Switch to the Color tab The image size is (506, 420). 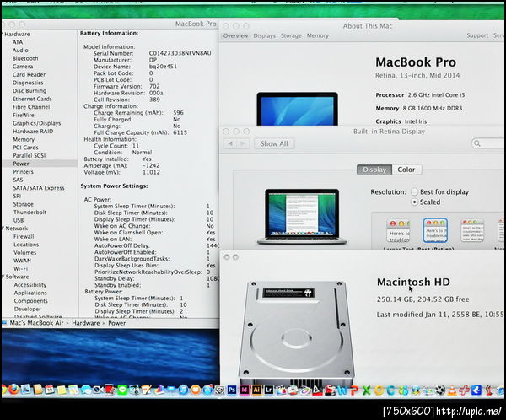click(x=406, y=170)
